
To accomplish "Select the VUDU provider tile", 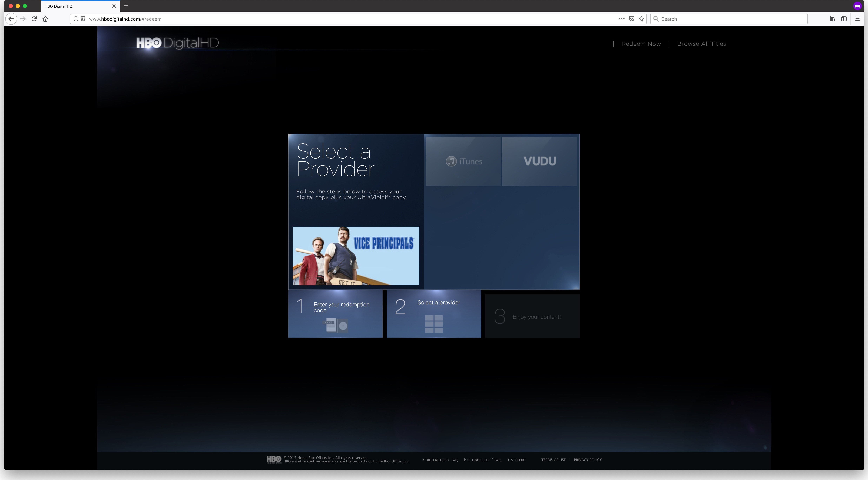I will 540,161.
